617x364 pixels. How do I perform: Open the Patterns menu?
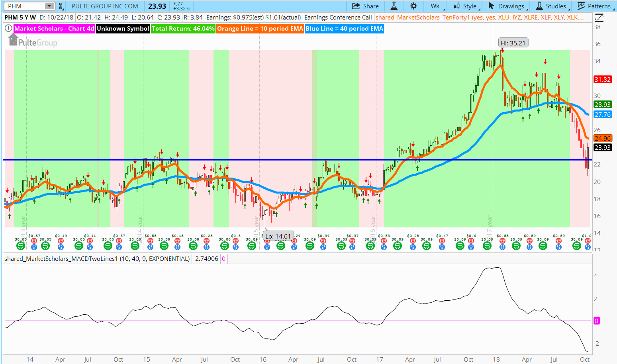594,6
